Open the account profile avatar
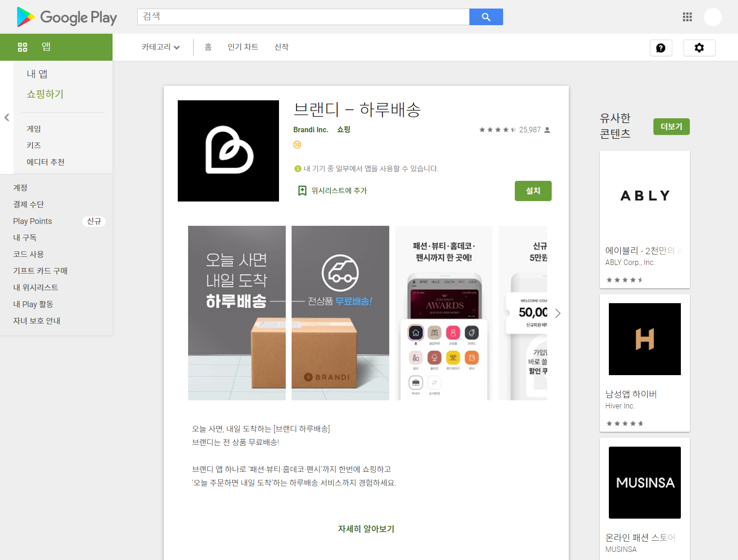Screen dimensions: 738x560 click(713, 17)
